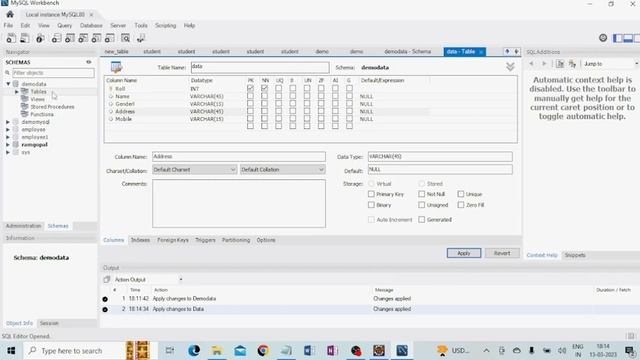Switch to the Foreign Keys tab
Image resolution: width=640 pixels, height=360 pixels.
[173, 240]
